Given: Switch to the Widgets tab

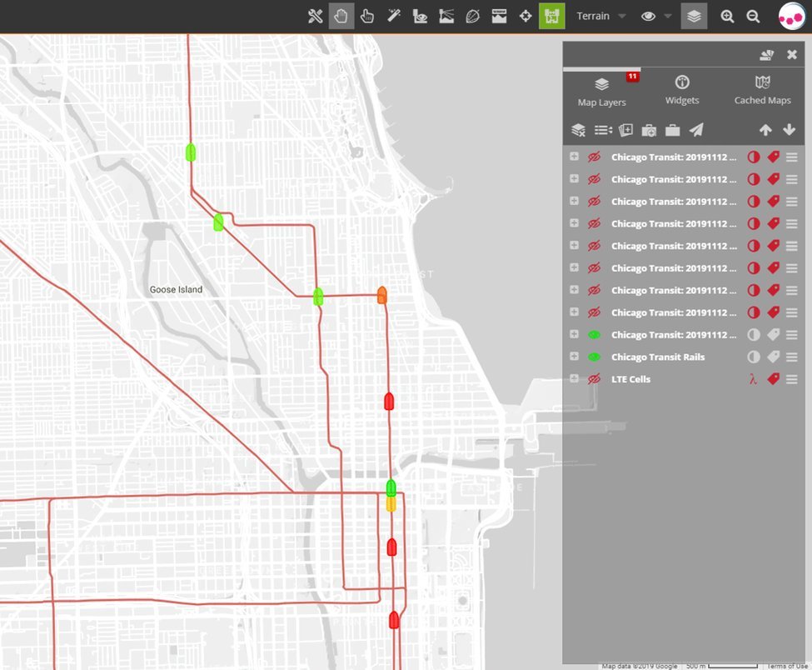Looking at the screenshot, I should [682, 90].
